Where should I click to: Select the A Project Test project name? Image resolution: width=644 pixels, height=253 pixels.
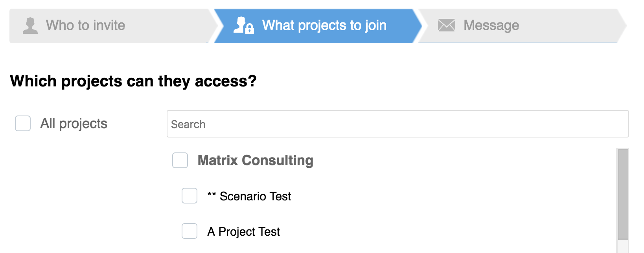click(244, 232)
